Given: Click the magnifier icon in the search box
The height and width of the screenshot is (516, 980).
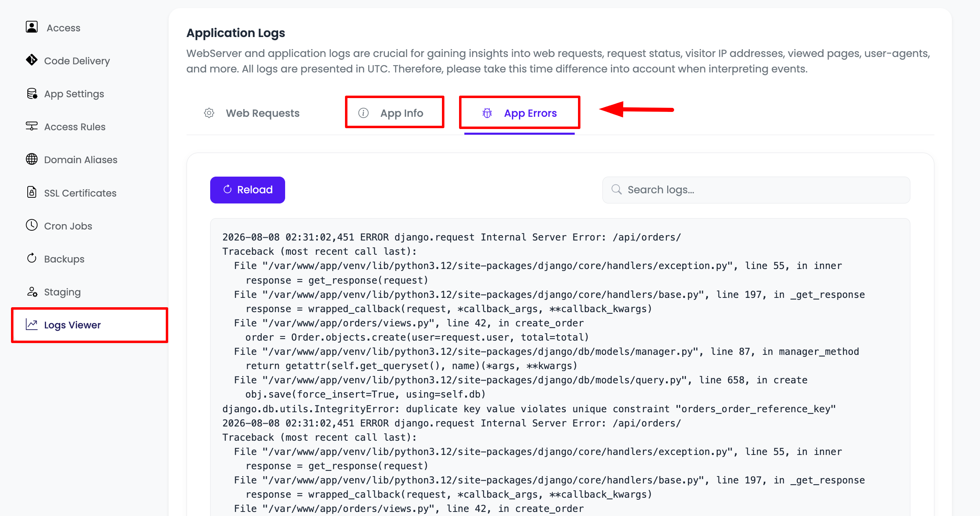Looking at the screenshot, I should pyautogui.click(x=617, y=189).
